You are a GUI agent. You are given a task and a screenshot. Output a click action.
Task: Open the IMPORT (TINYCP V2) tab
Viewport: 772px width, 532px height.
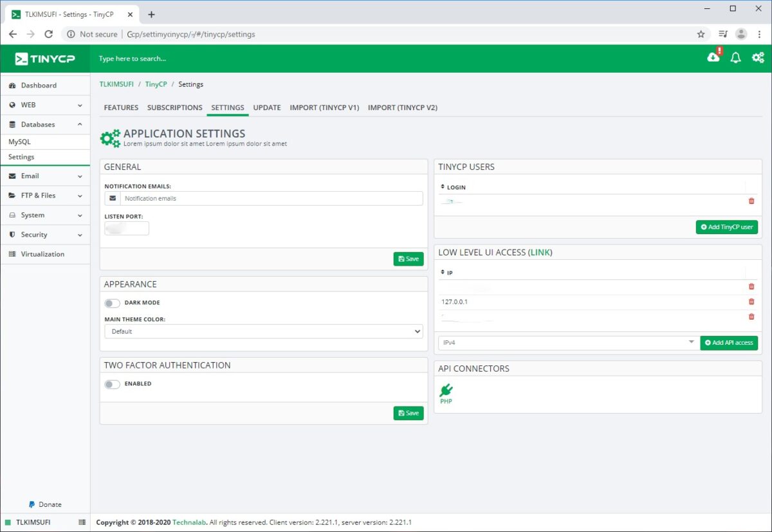pyautogui.click(x=403, y=107)
